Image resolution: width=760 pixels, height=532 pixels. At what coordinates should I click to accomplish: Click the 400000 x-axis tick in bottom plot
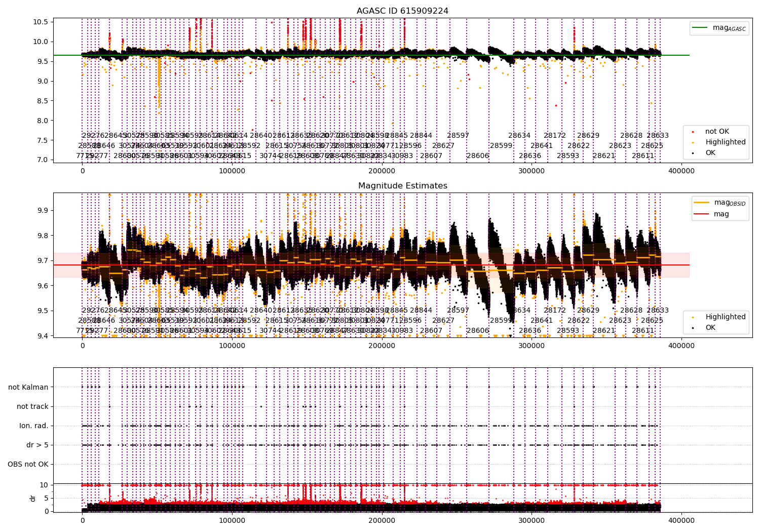(x=681, y=520)
